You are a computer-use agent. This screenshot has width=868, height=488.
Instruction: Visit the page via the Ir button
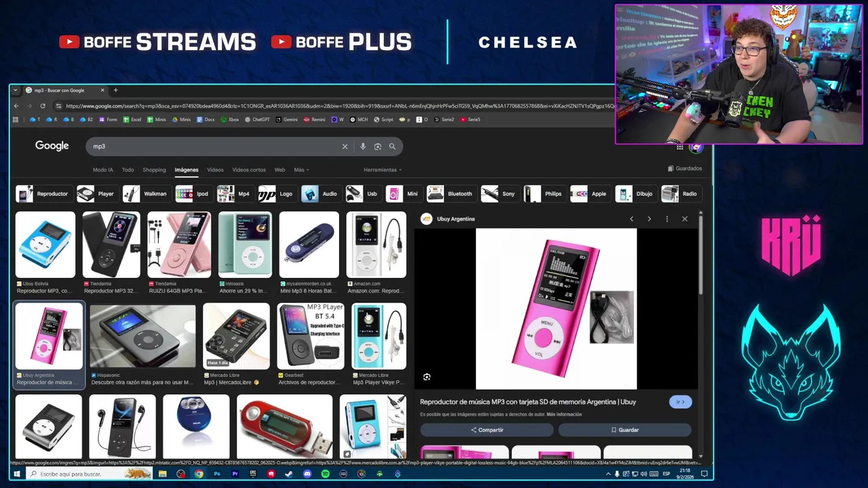point(680,402)
